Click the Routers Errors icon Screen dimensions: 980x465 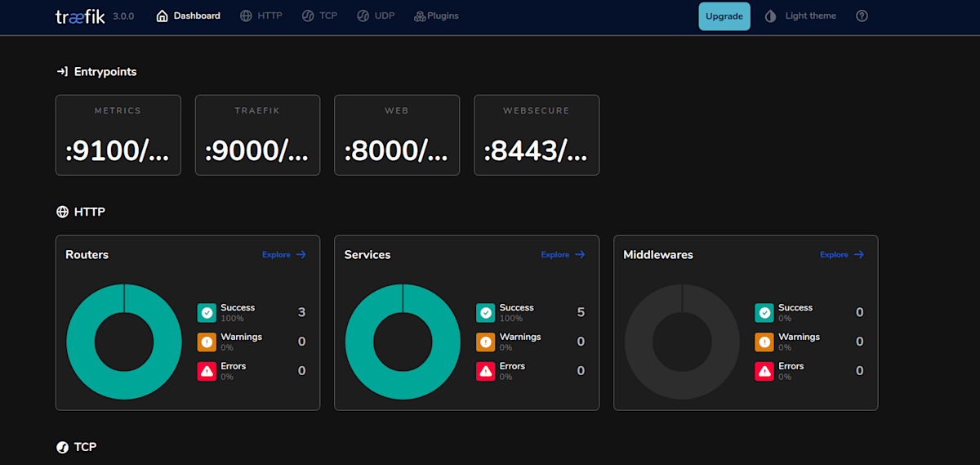[207, 371]
